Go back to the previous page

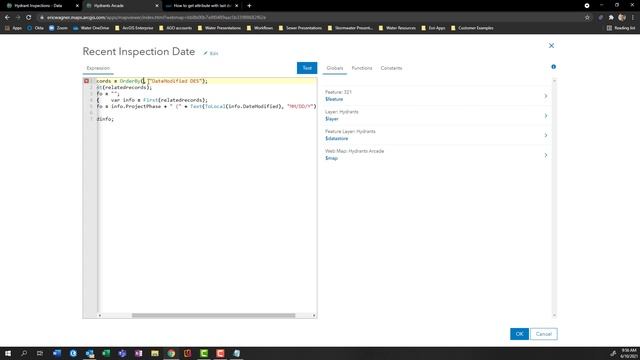point(7,18)
